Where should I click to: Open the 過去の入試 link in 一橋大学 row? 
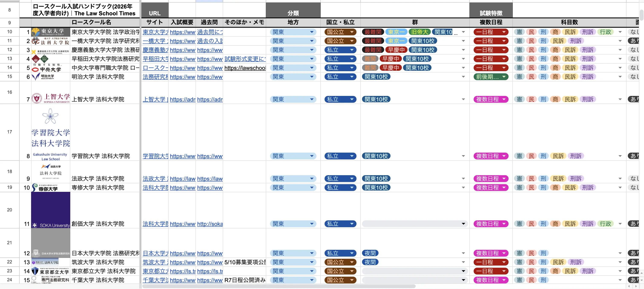[210, 41]
